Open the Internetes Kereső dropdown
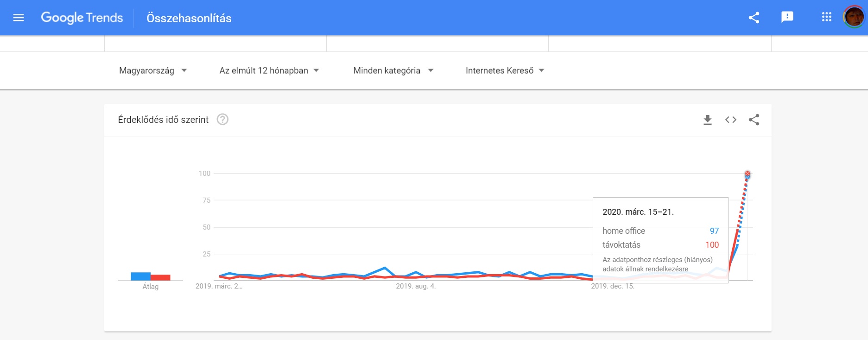This screenshot has width=868, height=340. 505,71
